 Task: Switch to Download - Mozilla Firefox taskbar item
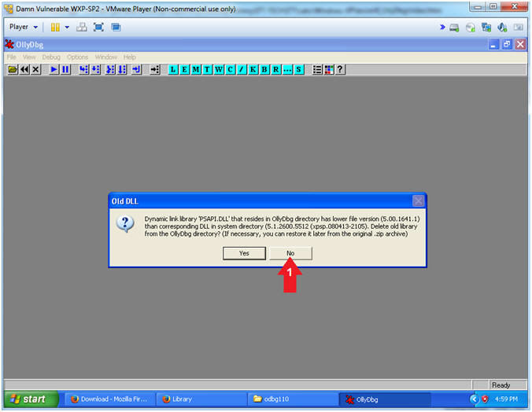109,399
